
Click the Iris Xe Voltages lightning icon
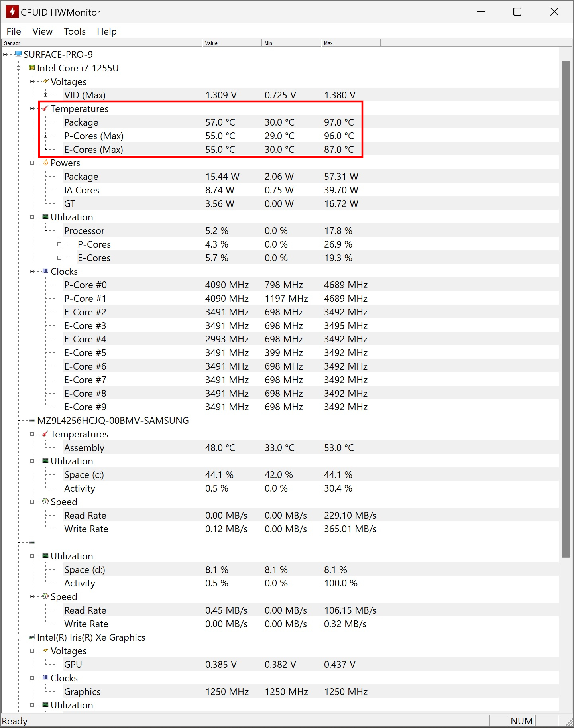[45, 650]
